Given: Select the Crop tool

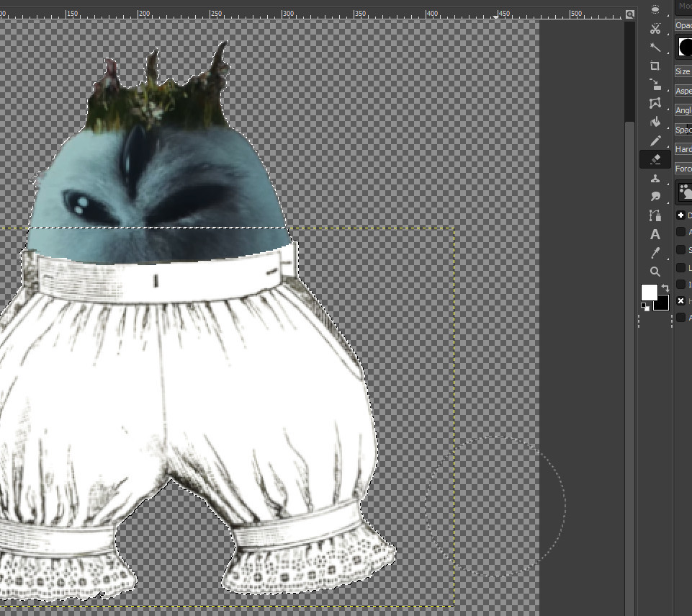Looking at the screenshot, I should [x=655, y=66].
